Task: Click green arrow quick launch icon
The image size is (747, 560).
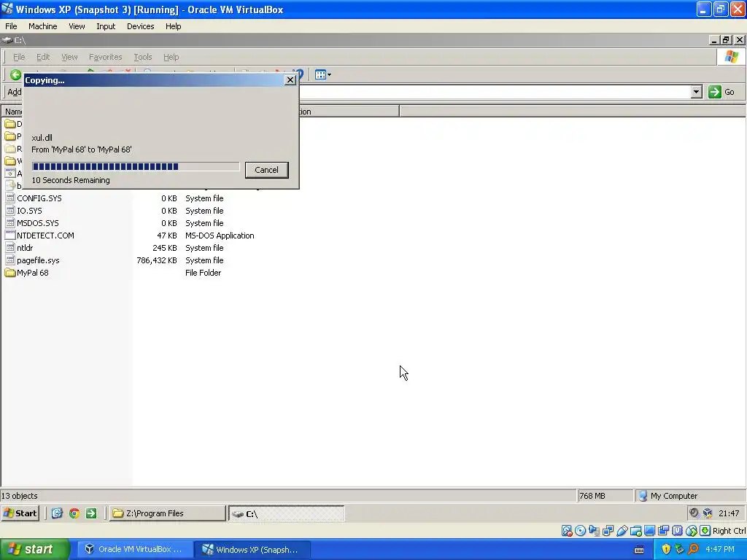Action: click(91, 513)
